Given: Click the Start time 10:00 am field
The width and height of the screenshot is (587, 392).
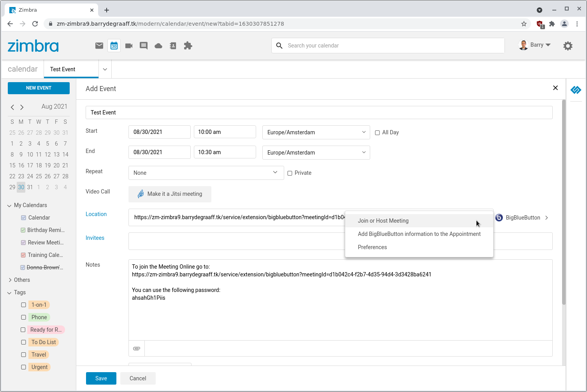Looking at the screenshot, I should pyautogui.click(x=225, y=132).
